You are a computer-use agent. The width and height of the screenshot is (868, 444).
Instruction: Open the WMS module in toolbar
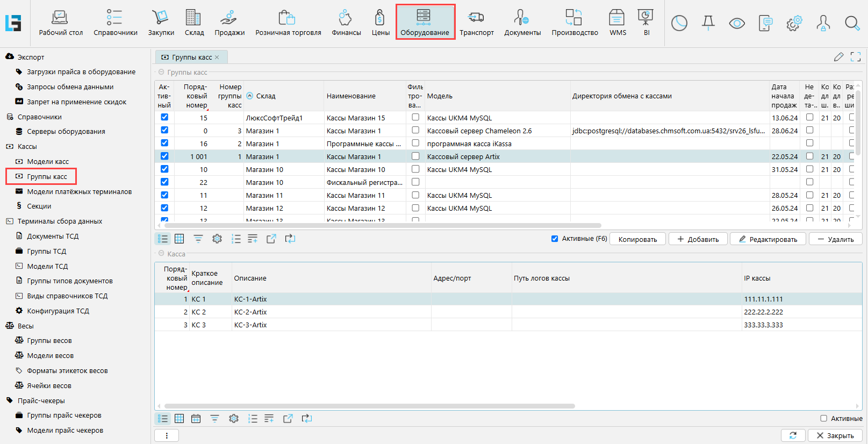pyautogui.click(x=617, y=23)
